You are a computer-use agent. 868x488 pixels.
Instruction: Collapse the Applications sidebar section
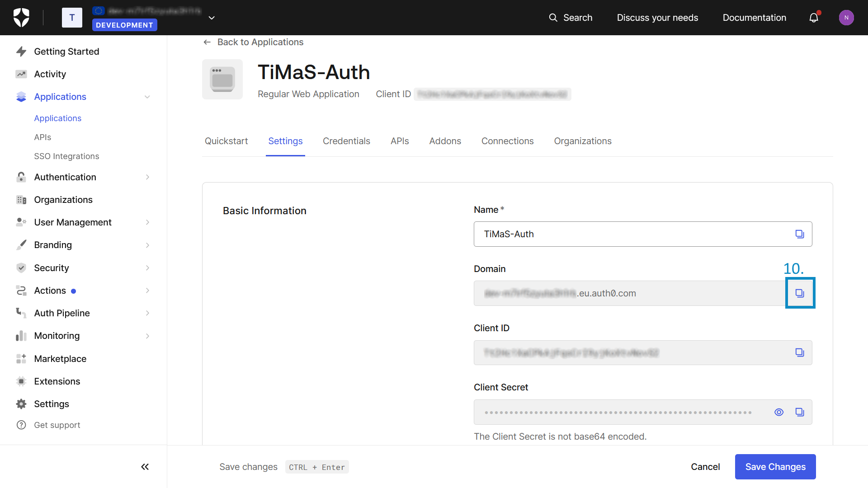click(147, 97)
